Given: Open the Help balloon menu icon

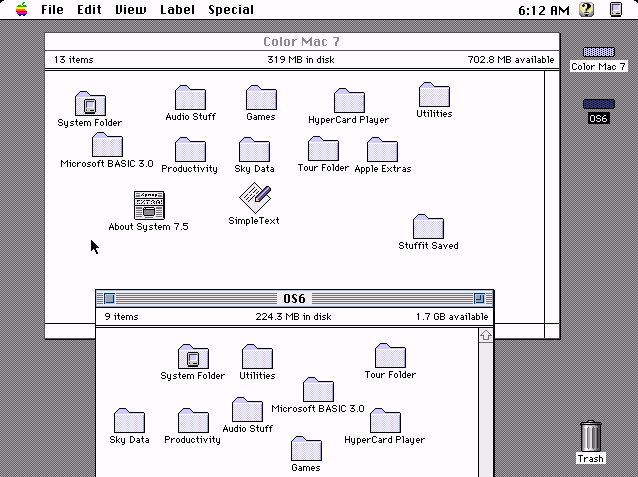Looking at the screenshot, I should click(x=586, y=9).
